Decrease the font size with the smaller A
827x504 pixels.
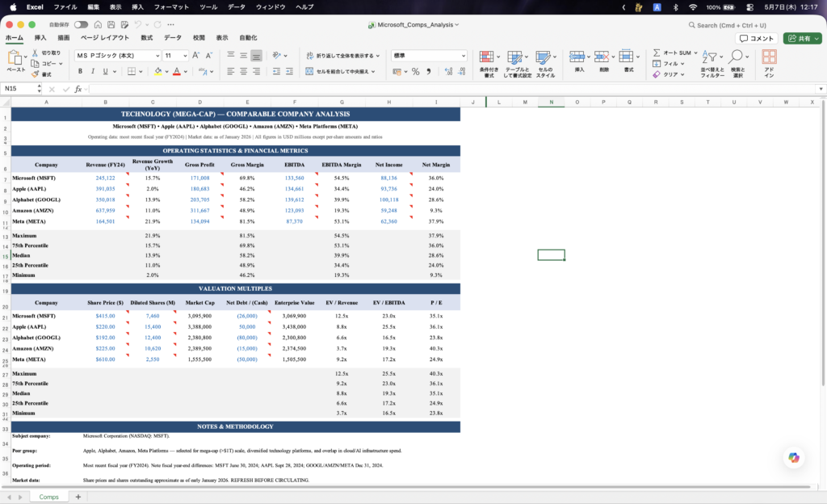pyautogui.click(x=209, y=56)
